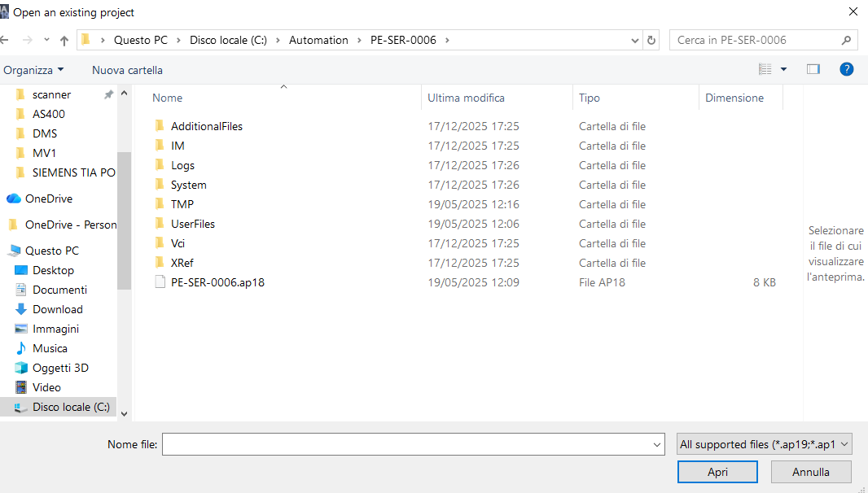
Task: Open the help question mark icon
Action: (x=846, y=69)
